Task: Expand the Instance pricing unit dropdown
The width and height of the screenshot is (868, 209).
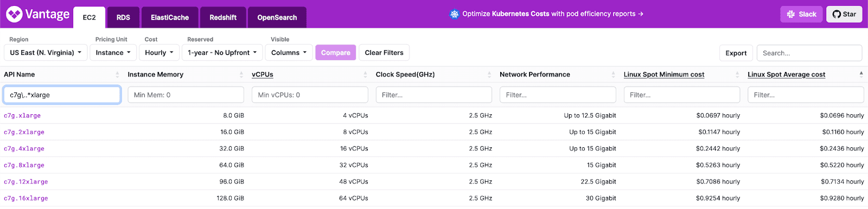Action: tap(113, 53)
